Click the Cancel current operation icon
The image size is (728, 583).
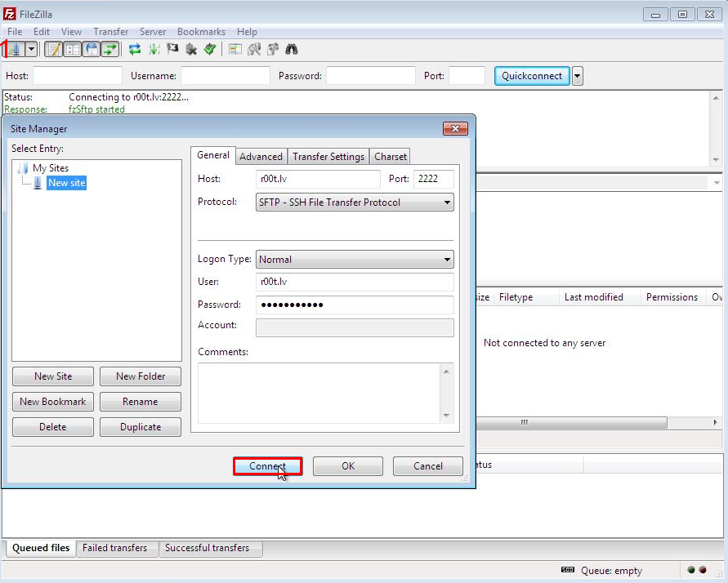point(172,49)
